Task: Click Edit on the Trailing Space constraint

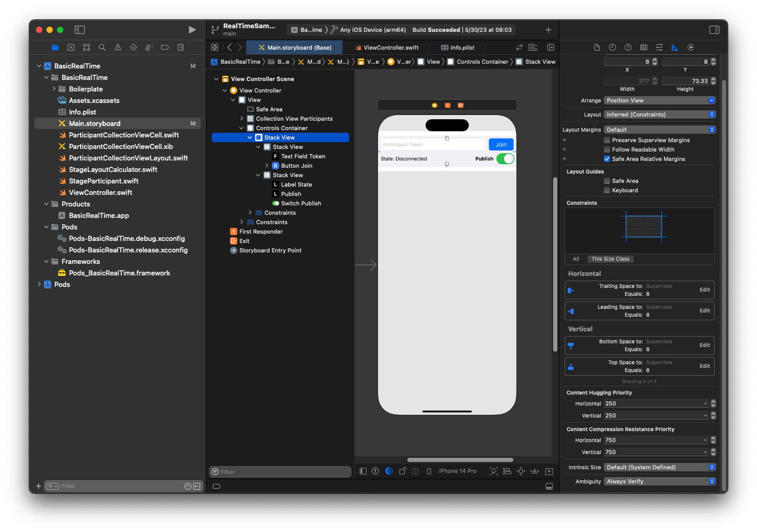Action: [x=704, y=290]
